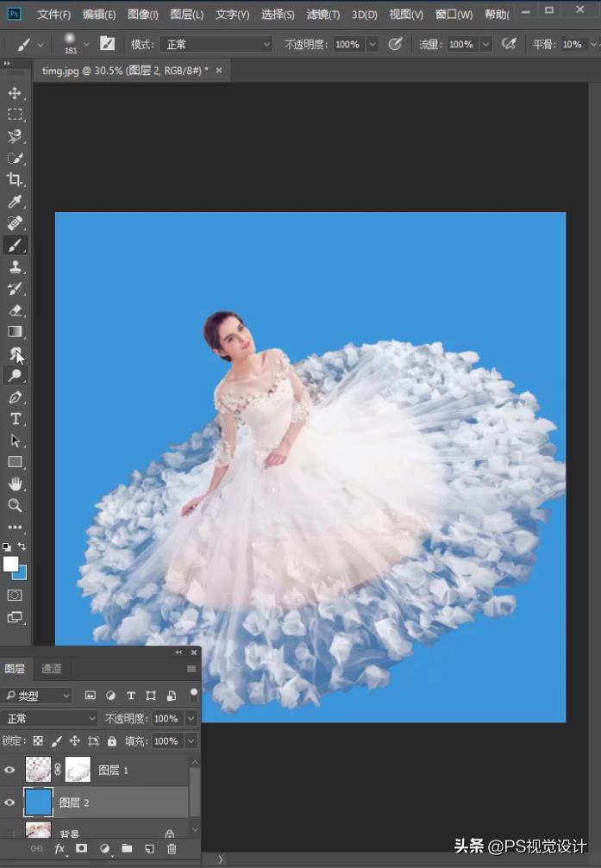This screenshot has height=868, width=601.
Task: Toggle visibility of layer 图层 2
Action: click(x=10, y=802)
